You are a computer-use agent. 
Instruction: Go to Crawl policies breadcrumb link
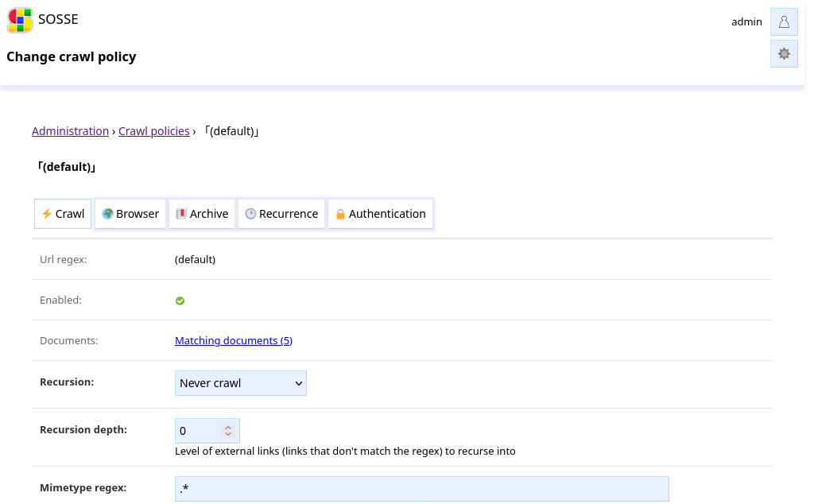click(x=153, y=131)
